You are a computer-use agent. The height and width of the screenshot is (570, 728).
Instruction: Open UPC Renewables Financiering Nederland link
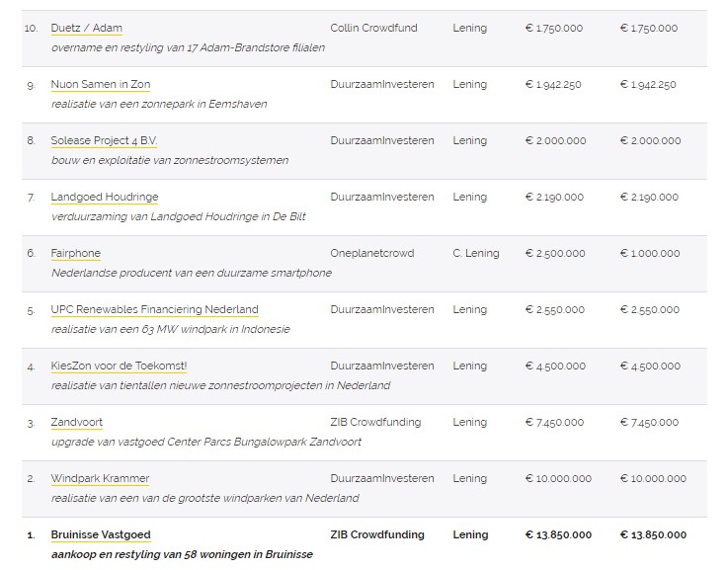tap(155, 310)
